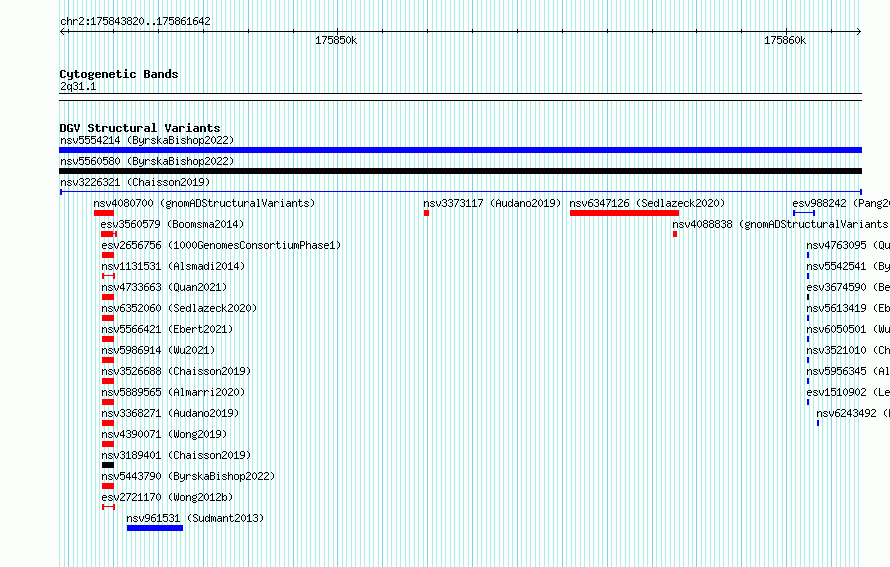Screen dimensions: 890x567
Task: Click the red bar under nsv5443790
Action: click(108, 486)
